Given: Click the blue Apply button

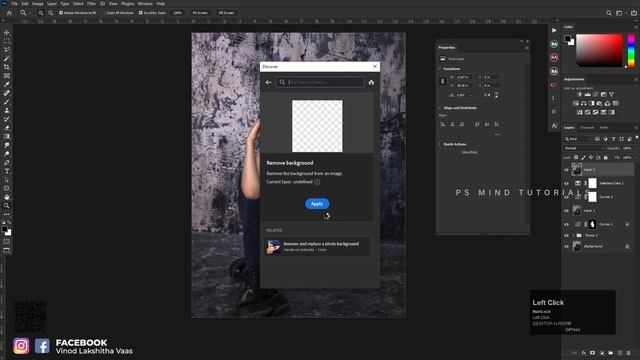Looking at the screenshot, I should [317, 204].
